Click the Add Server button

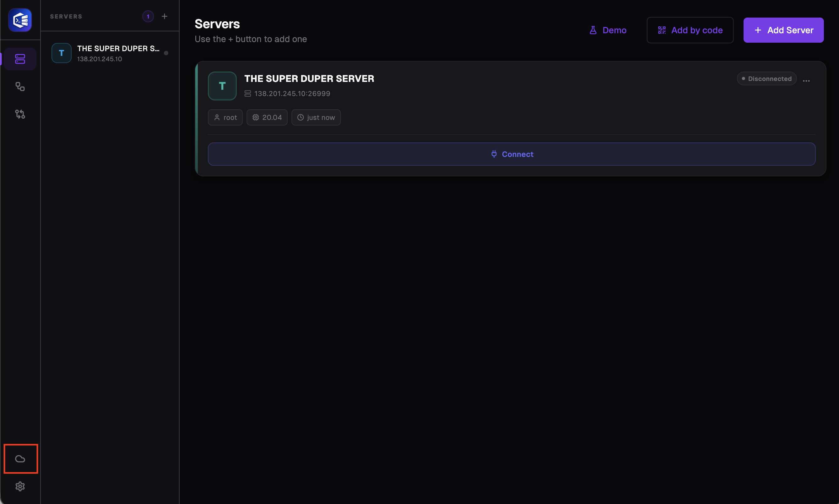[x=783, y=30]
